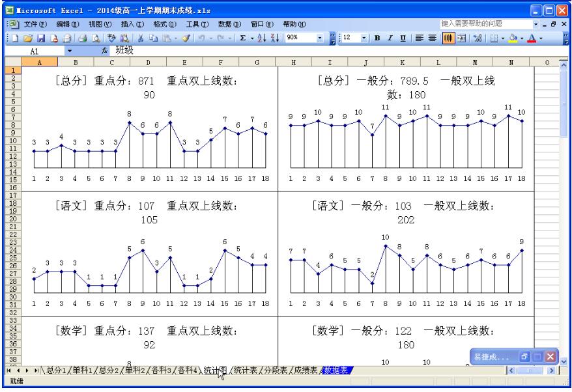Image resolution: width=572 pixels, height=392 pixels.
Task: Select row 10 header
Action: click(13, 141)
